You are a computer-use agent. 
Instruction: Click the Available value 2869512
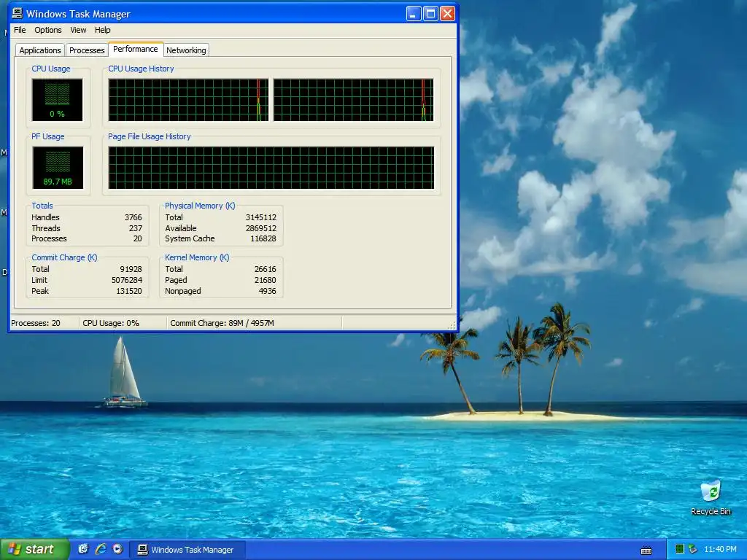coord(260,228)
